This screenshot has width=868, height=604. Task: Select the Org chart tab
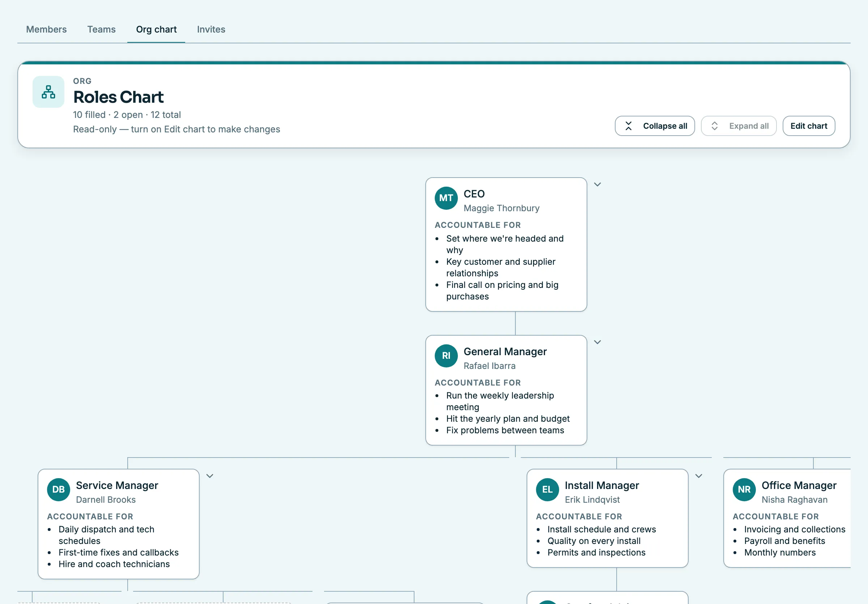[156, 29]
